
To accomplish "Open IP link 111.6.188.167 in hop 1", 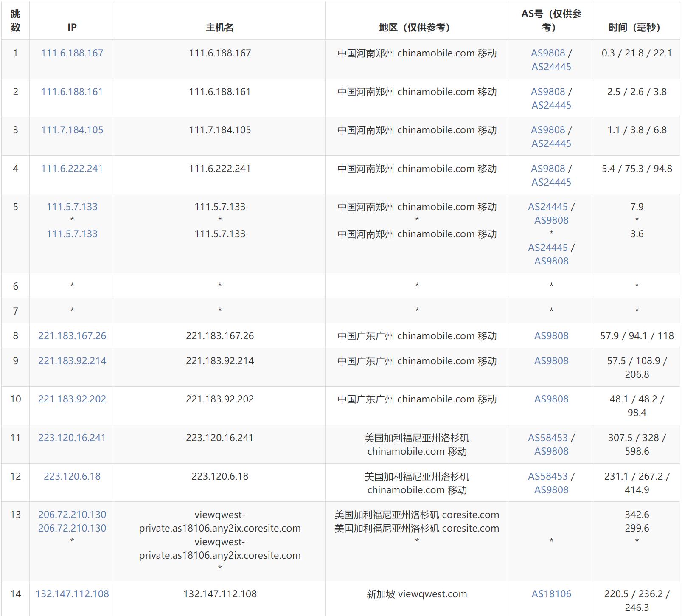I will click(72, 53).
